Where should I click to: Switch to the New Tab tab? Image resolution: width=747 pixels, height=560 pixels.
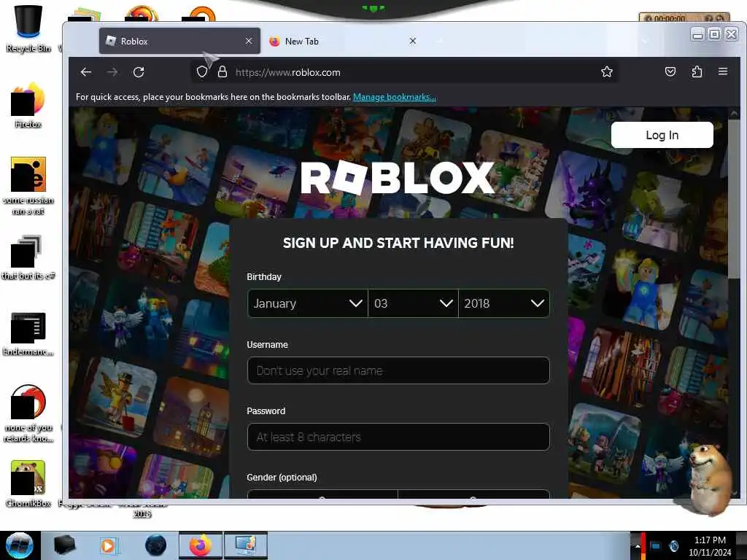pos(344,41)
